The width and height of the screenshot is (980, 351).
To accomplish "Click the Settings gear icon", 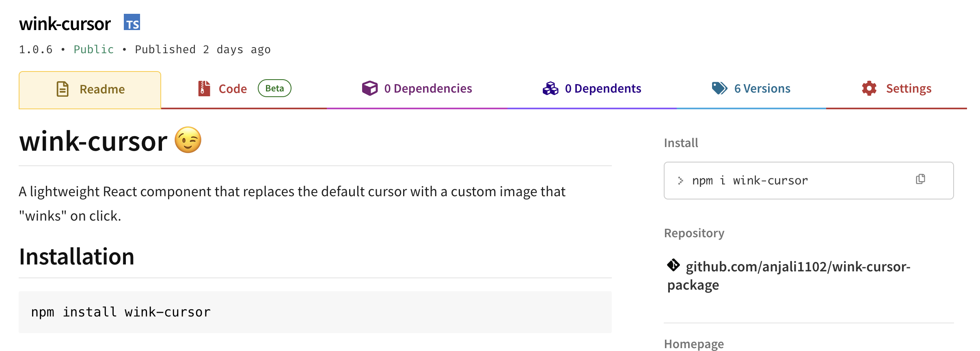I will 869,88.
